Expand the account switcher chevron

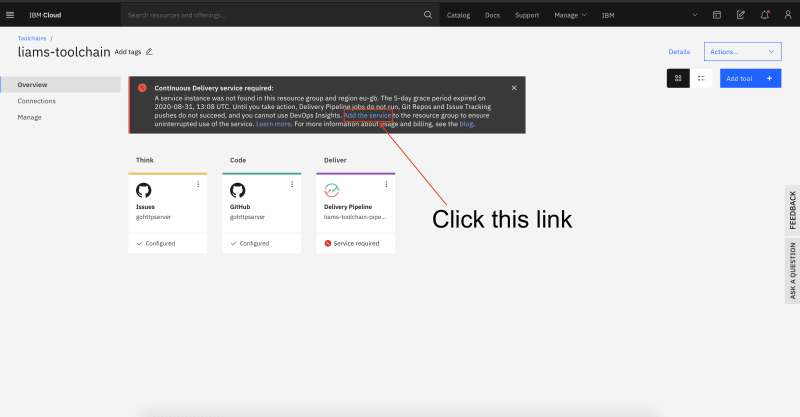click(x=694, y=15)
